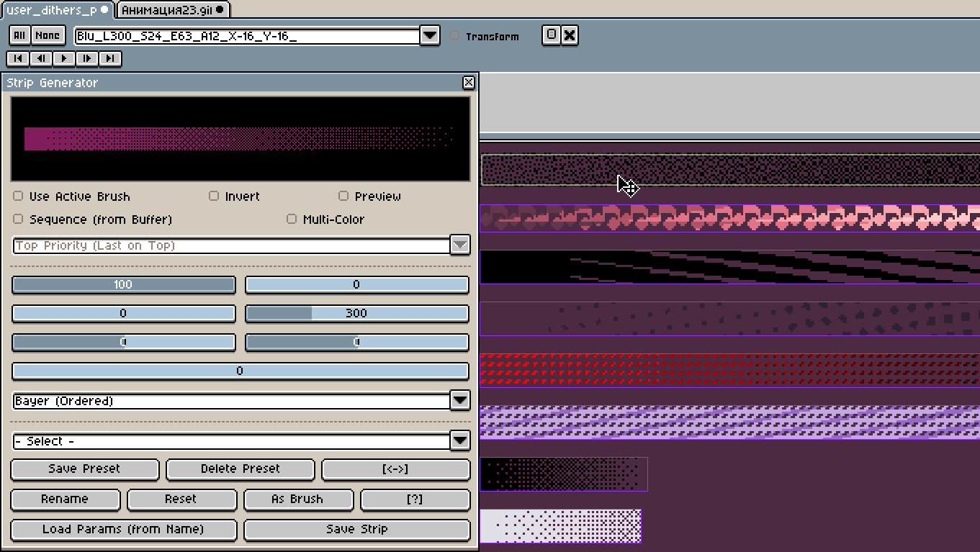This screenshot has width=980, height=552.
Task: Enable the Multi-Color checkbox
Action: point(292,220)
